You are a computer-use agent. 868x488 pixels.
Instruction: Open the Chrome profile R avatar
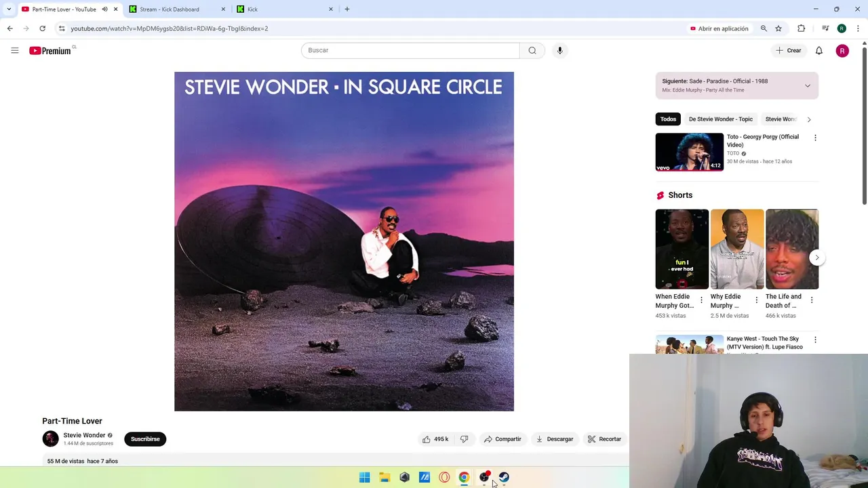(x=842, y=28)
